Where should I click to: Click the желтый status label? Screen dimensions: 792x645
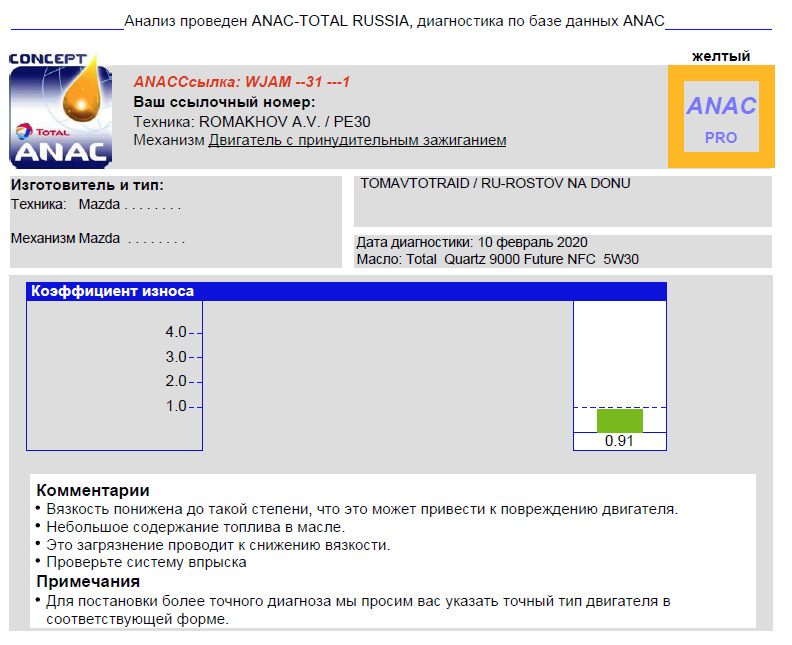click(x=721, y=56)
